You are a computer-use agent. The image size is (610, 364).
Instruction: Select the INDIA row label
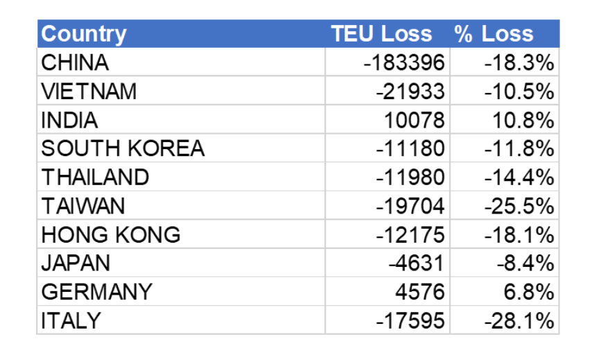point(69,121)
